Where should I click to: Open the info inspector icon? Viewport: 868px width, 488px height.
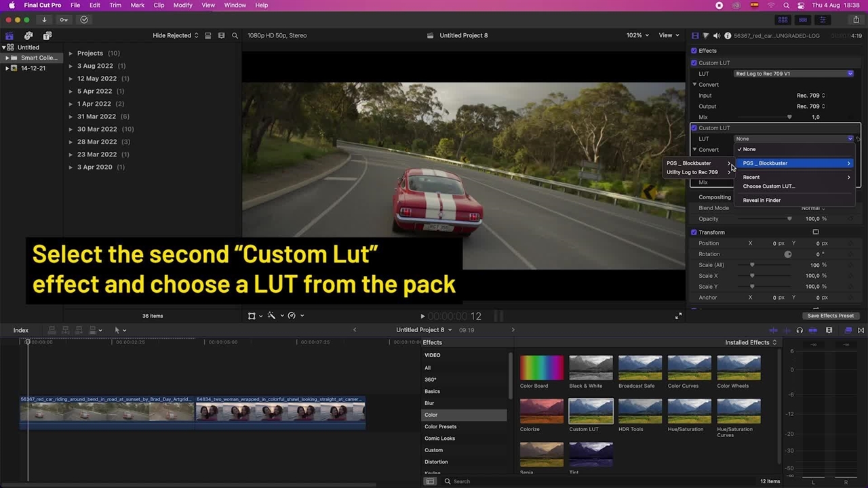(728, 35)
